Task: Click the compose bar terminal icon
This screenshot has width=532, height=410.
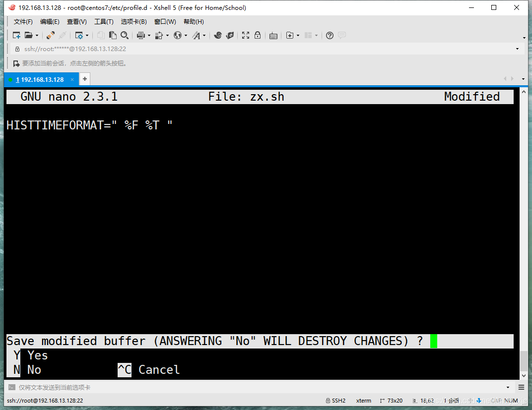Action: 12,387
